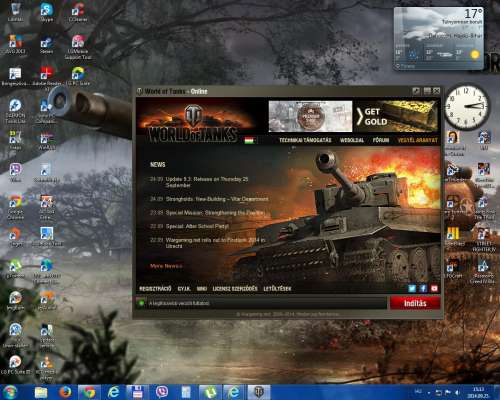Image resolution: width=500 pixels, height=400 pixels.
Task: Open news item Strongholds New Building
Action: coord(217,199)
